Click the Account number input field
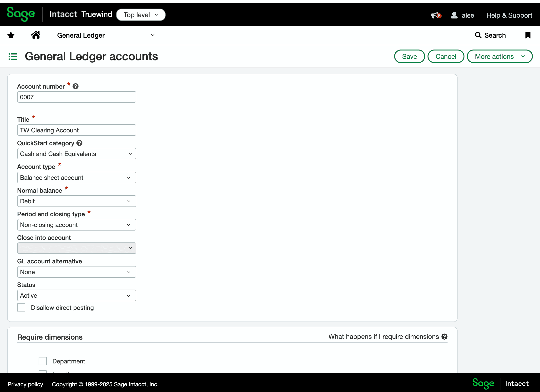The height and width of the screenshot is (392, 540). pos(76,97)
